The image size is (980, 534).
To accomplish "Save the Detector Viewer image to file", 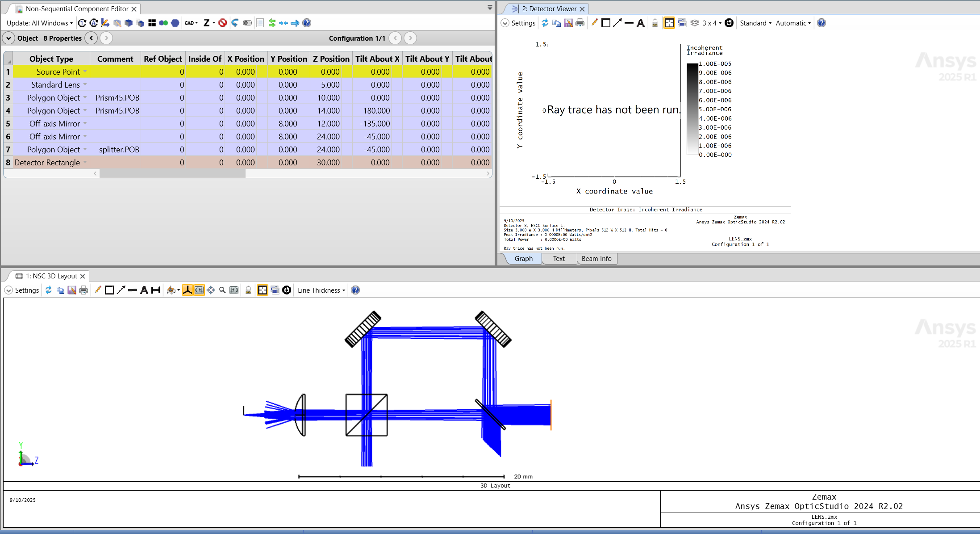I will click(568, 23).
